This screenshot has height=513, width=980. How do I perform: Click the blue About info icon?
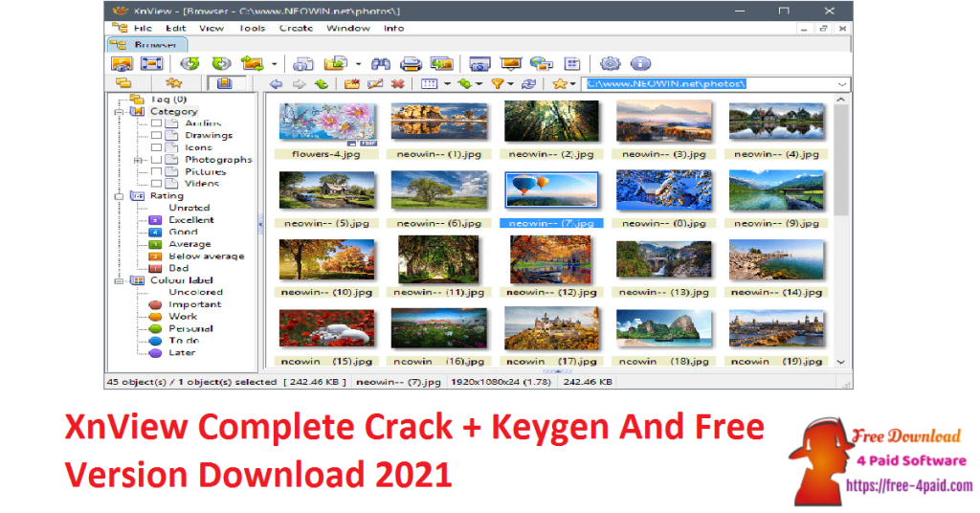pyautogui.click(x=640, y=64)
